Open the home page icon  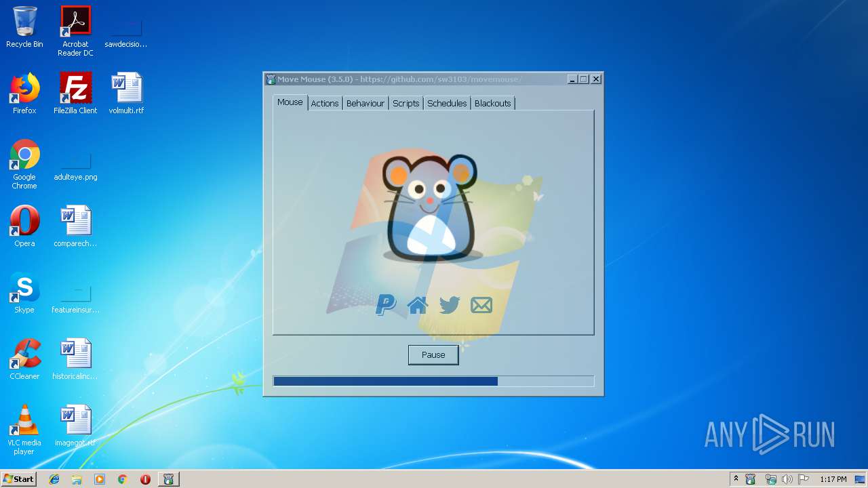point(418,306)
